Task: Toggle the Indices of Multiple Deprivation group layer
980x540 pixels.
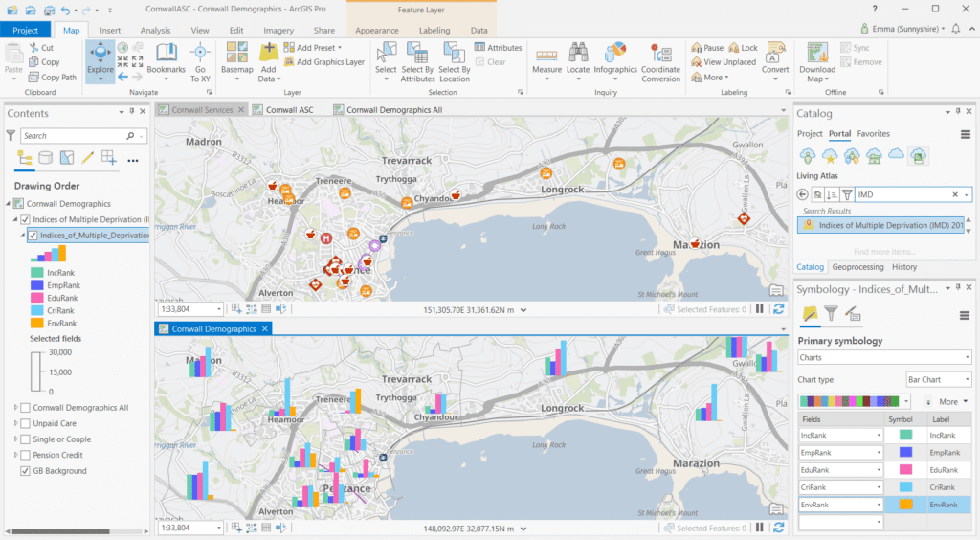Action: click(x=25, y=219)
